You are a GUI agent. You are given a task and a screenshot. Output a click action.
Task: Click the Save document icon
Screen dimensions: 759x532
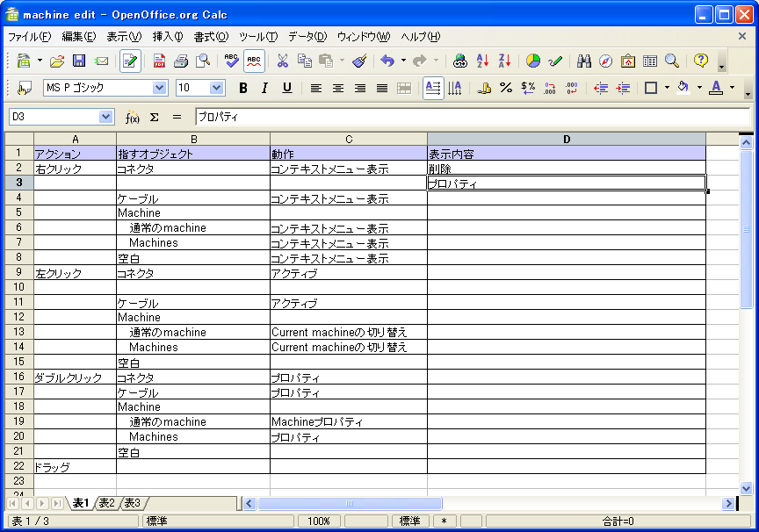(x=79, y=61)
